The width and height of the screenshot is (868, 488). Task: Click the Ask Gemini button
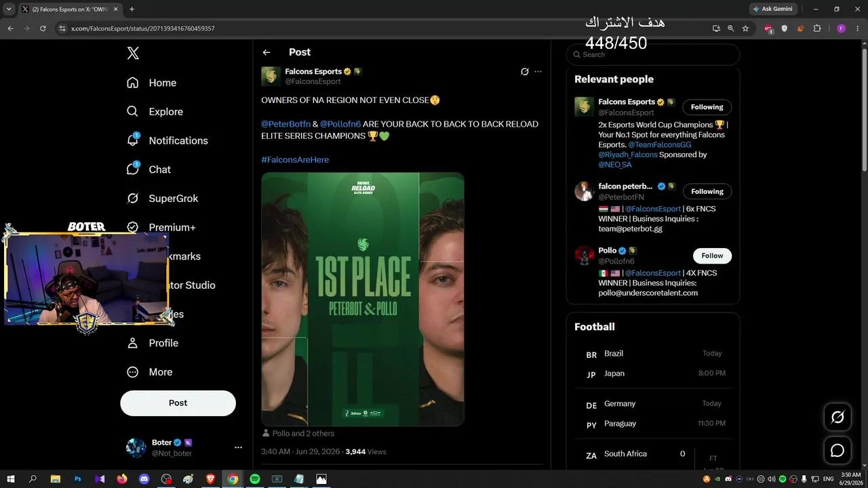click(772, 9)
